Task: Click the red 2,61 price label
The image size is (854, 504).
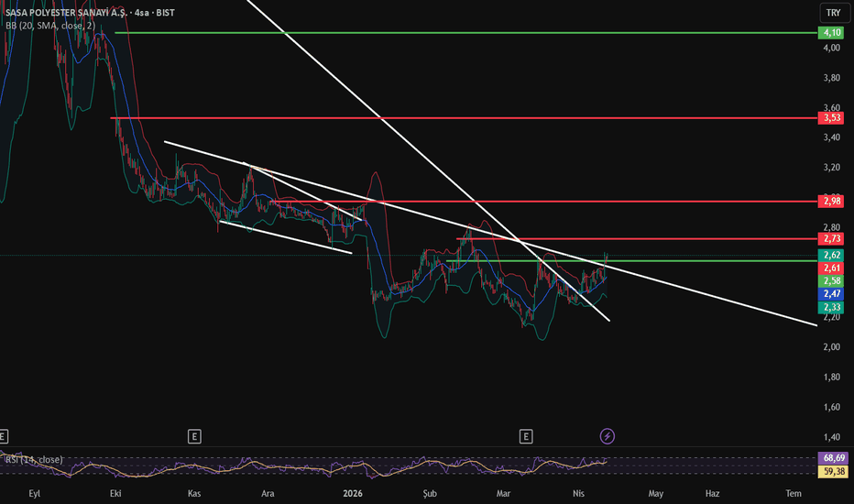Action: coord(830,268)
